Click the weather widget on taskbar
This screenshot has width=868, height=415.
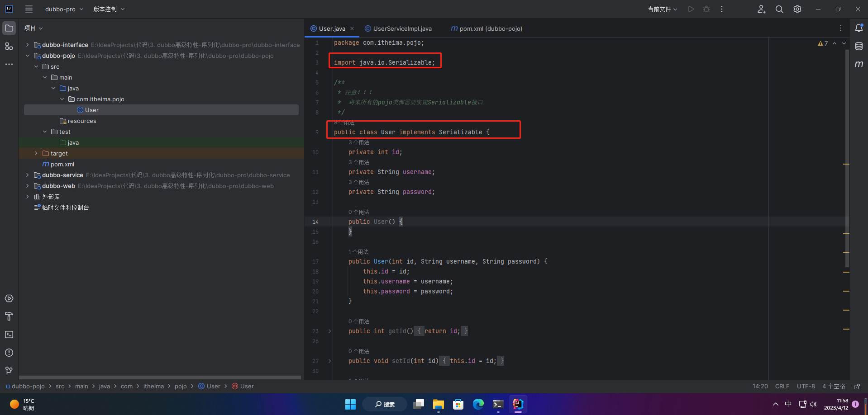pos(23,404)
